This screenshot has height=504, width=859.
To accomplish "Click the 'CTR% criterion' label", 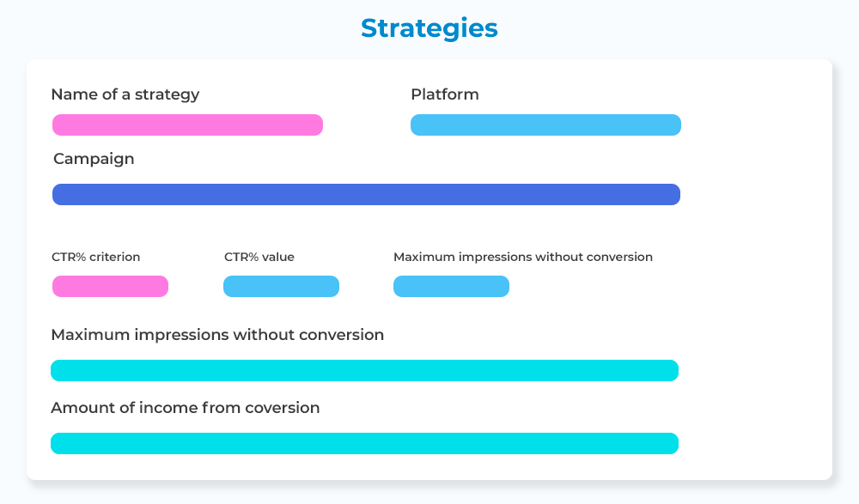I will click(95, 257).
